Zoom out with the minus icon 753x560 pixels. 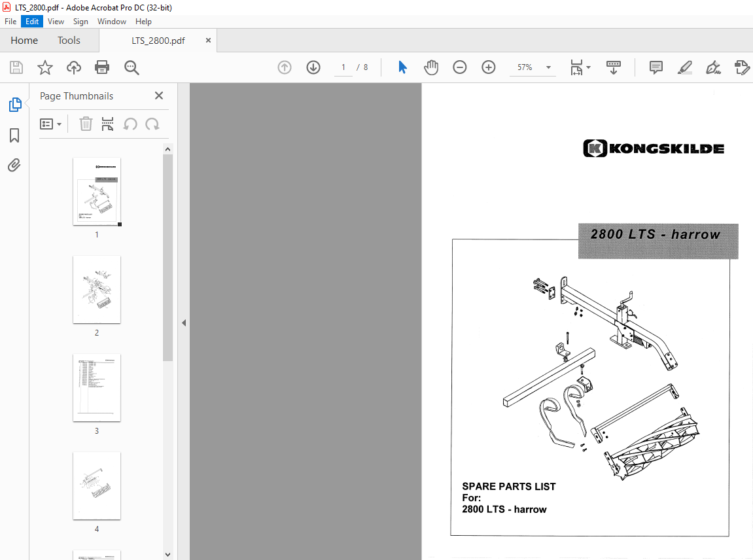click(459, 67)
